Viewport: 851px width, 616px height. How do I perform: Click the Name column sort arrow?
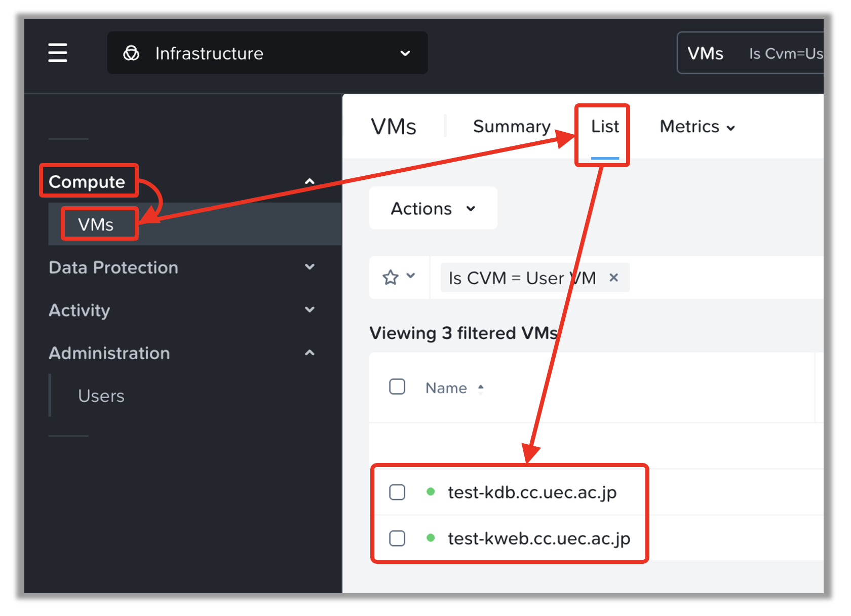point(481,388)
